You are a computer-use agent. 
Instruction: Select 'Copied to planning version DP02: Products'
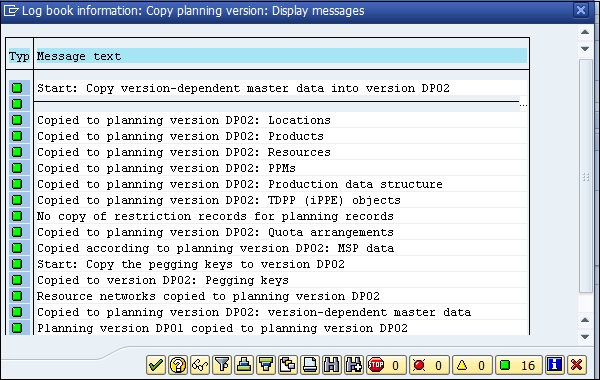click(180, 136)
